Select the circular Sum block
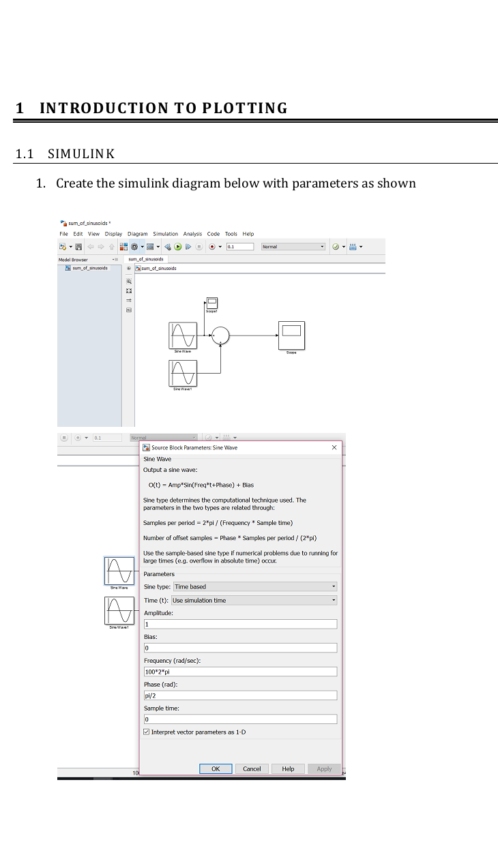Image resolution: width=498 pixels, height=868 pixels. [x=220, y=335]
